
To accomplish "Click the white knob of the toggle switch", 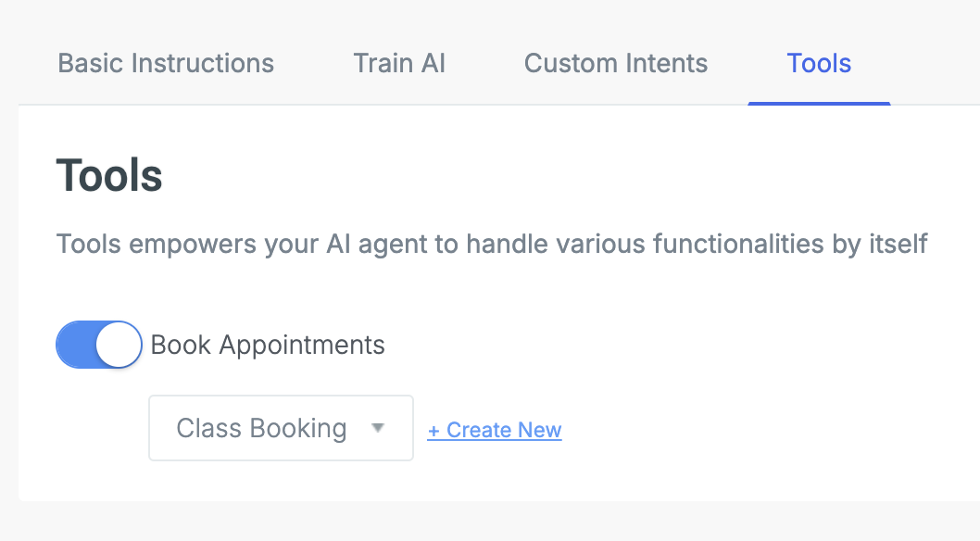I will click(119, 346).
